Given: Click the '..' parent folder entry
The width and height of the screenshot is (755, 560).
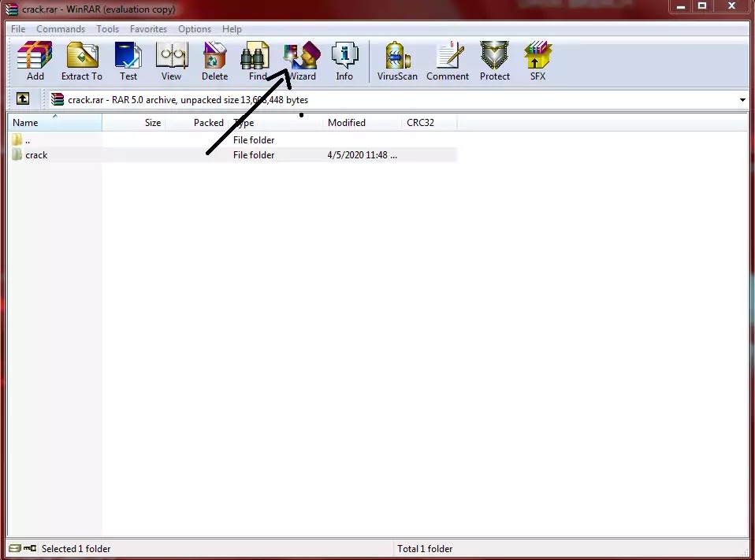Looking at the screenshot, I should point(28,140).
